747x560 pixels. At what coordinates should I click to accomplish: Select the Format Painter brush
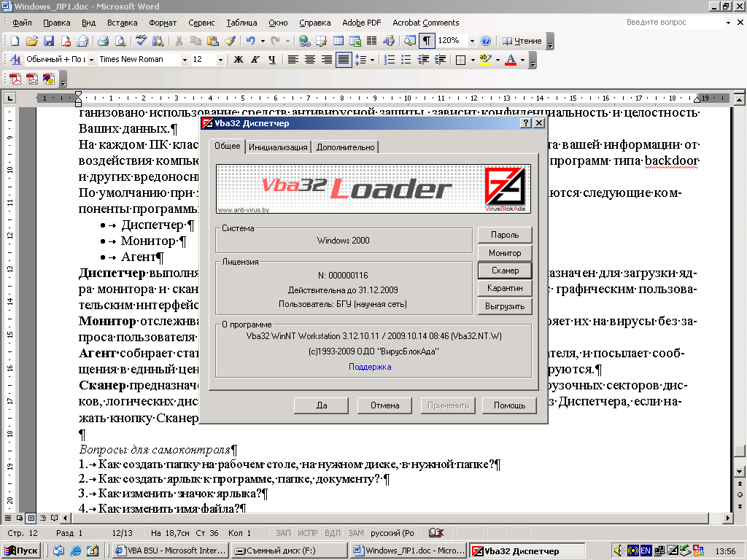click(x=230, y=41)
